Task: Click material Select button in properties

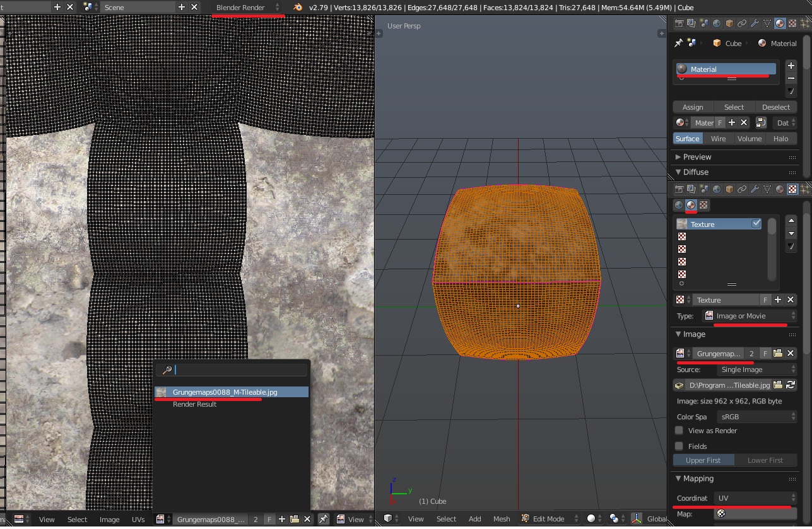Action: pyautogui.click(x=734, y=107)
